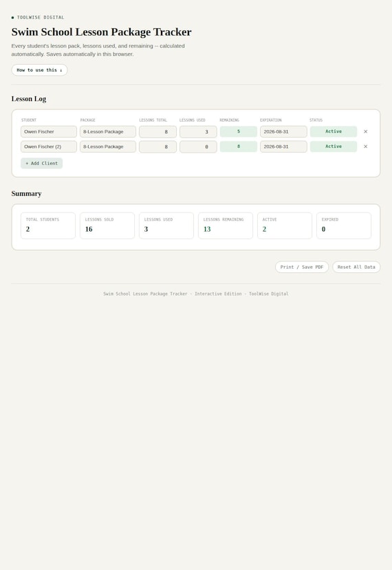Image resolution: width=392 pixels, height=570 pixels.
Task: Click the Status column header
Action: (316, 120)
